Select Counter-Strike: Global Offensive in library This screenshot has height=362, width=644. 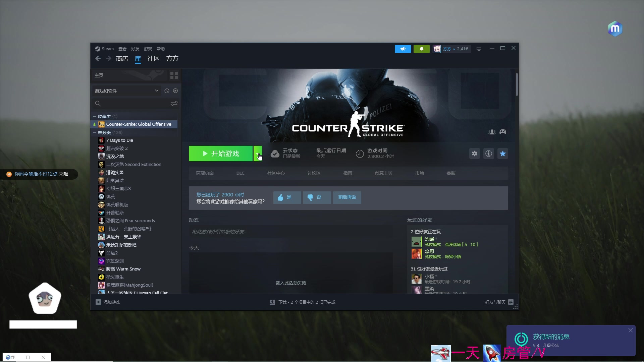134,124
